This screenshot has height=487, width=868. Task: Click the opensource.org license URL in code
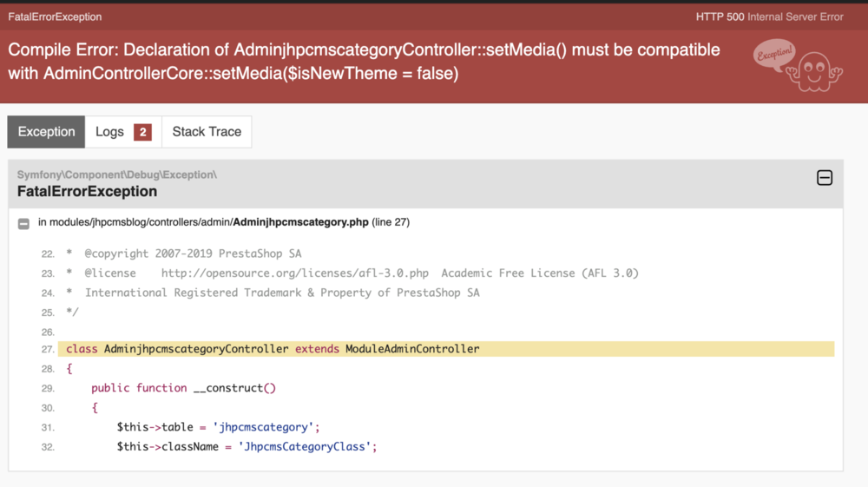point(295,273)
